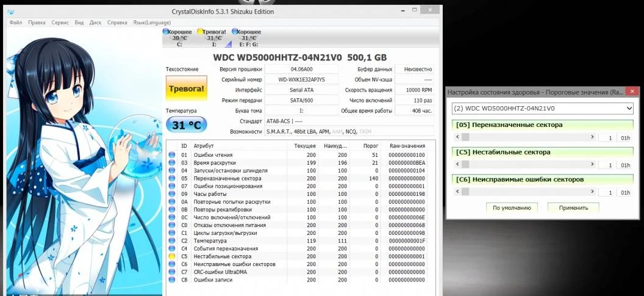Open the Сервис menu

[x=60, y=23]
